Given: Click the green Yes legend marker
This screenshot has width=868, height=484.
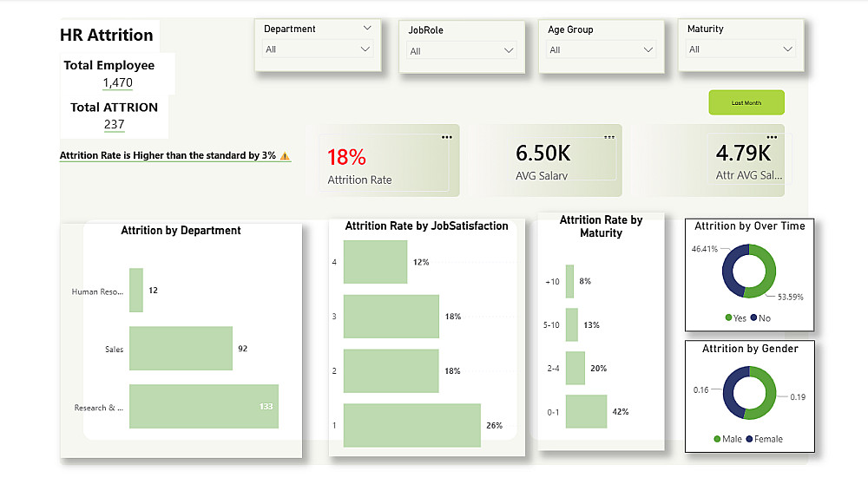Looking at the screenshot, I should pos(729,318).
